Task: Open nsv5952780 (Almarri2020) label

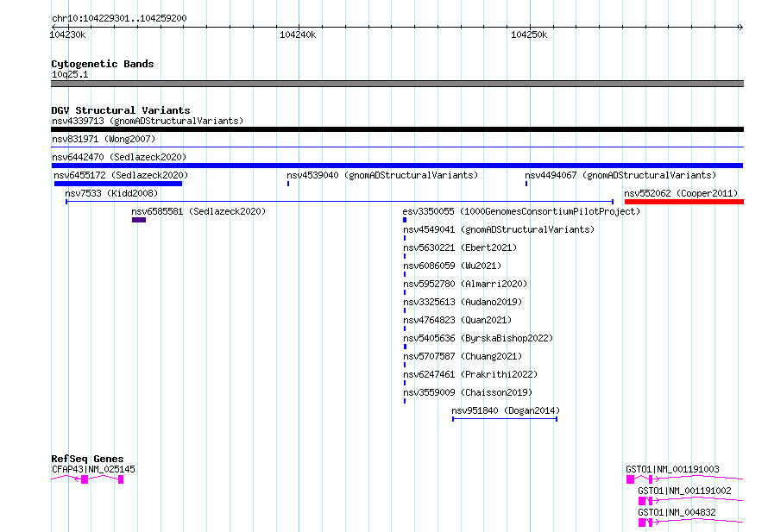Action: (x=465, y=284)
